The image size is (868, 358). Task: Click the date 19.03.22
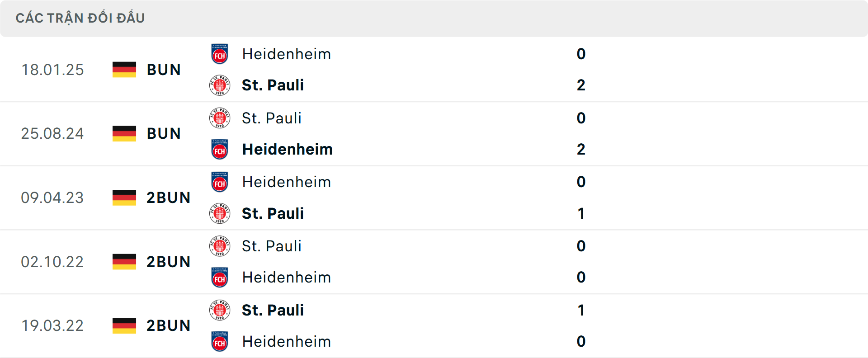52,325
